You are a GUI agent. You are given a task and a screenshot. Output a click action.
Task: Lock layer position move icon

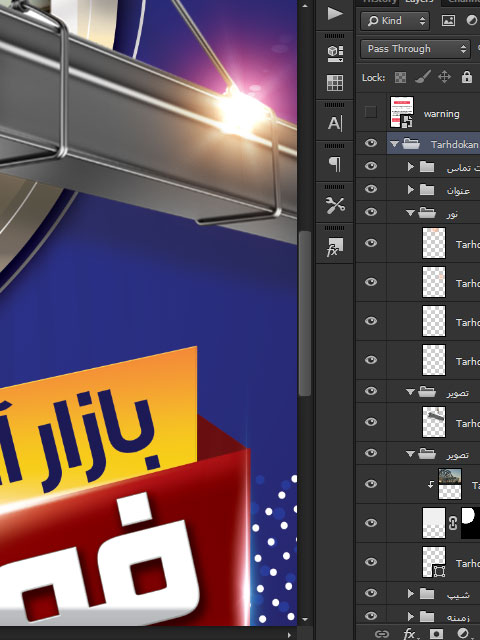click(x=444, y=77)
